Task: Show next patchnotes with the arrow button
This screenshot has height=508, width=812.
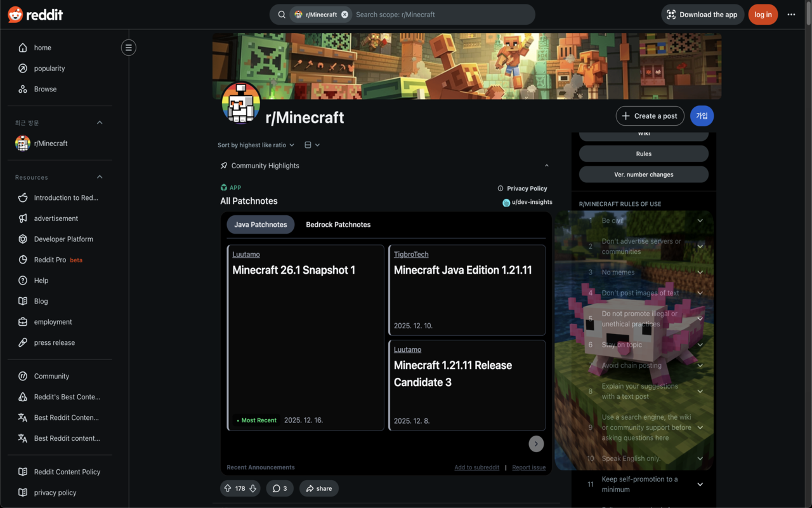Action: click(536, 444)
